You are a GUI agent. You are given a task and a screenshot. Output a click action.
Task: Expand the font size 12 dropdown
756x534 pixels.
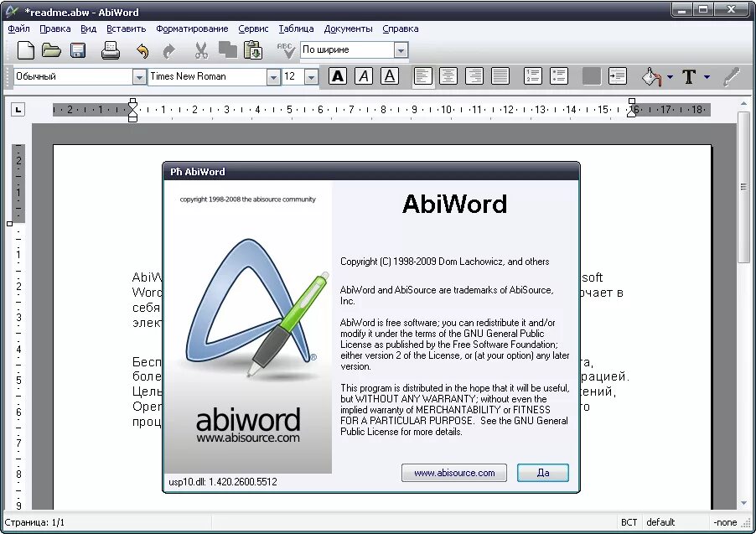tap(312, 77)
